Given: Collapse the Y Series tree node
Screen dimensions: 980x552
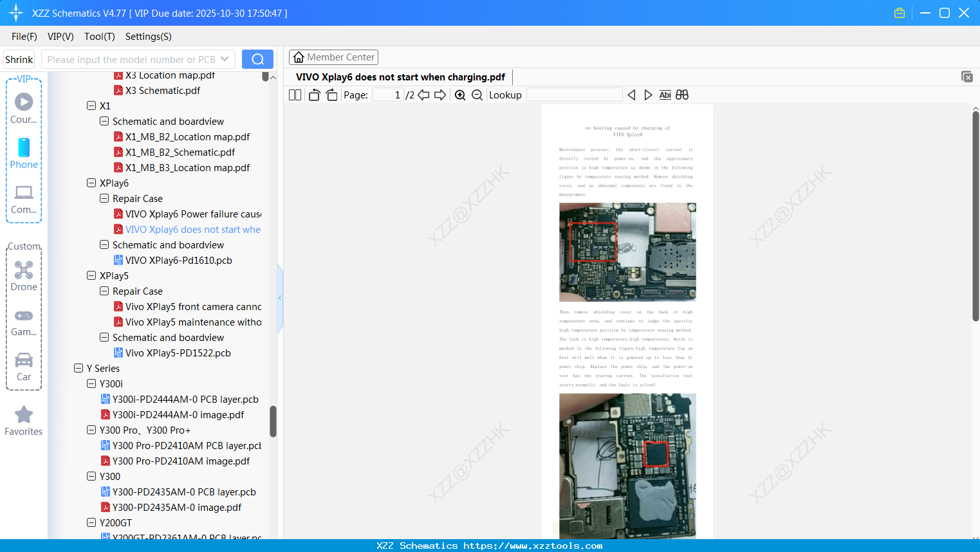Looking at the screenshot, I should pos(79,368).
